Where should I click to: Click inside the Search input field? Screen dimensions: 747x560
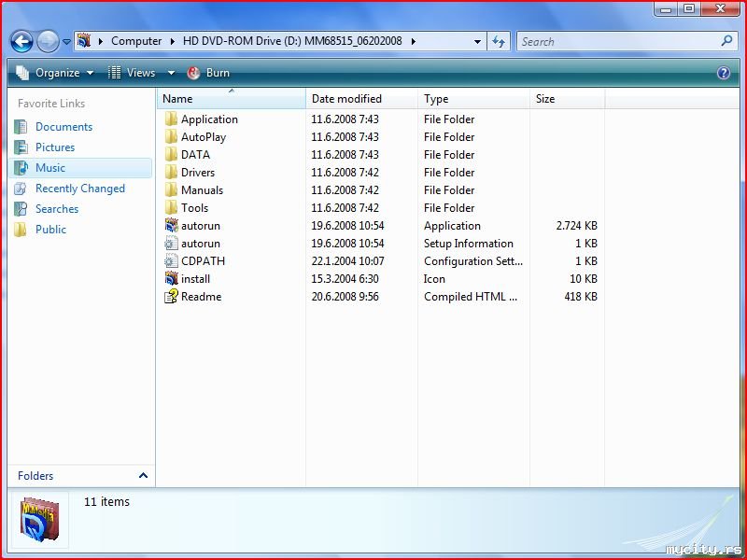tap(616, 41)
